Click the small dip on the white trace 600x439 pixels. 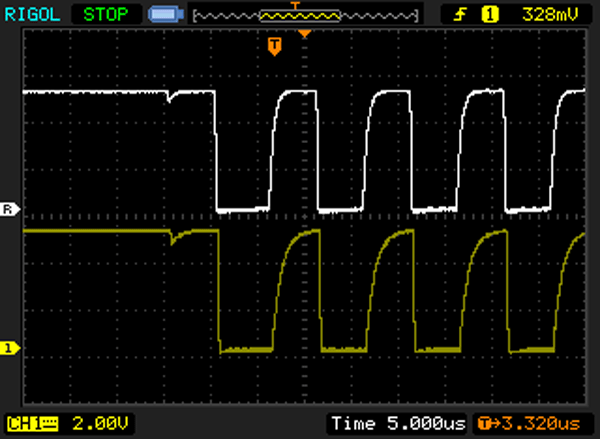coord(171,99)
